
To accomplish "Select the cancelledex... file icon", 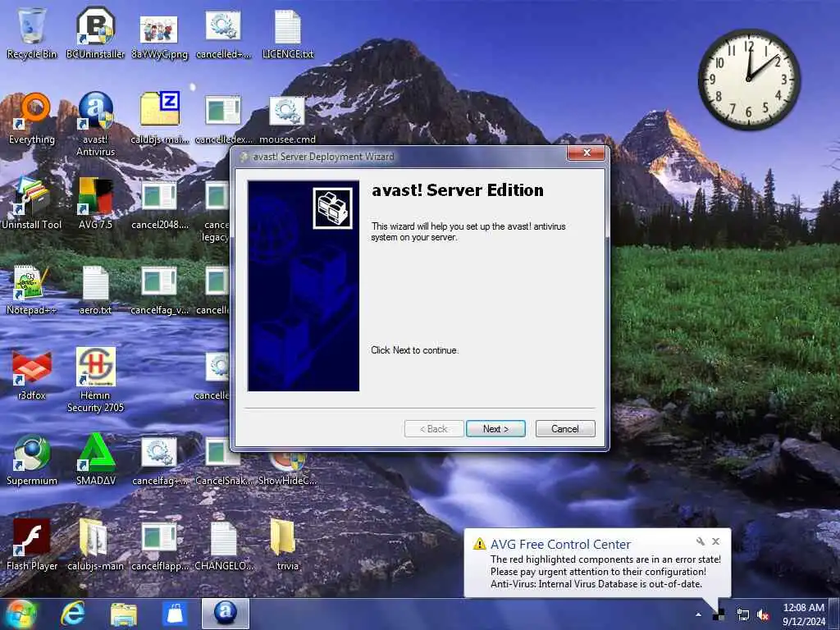I will pos(223,119).
